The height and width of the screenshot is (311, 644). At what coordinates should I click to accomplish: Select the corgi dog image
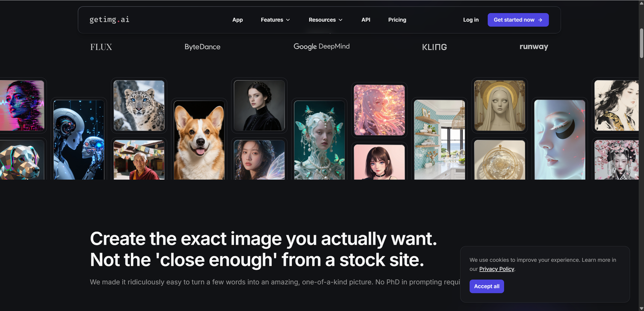pyautogui.click(x=199, y=140)
